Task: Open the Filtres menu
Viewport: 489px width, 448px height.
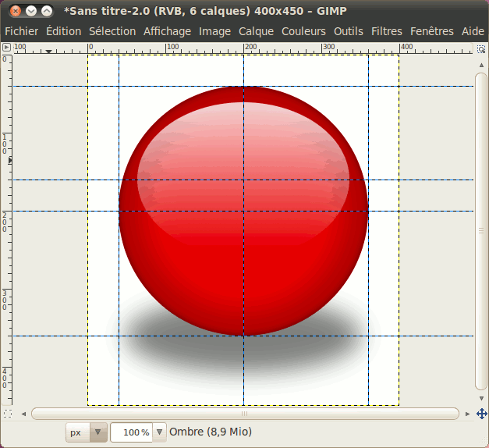Action: click(x=387, y=31)
